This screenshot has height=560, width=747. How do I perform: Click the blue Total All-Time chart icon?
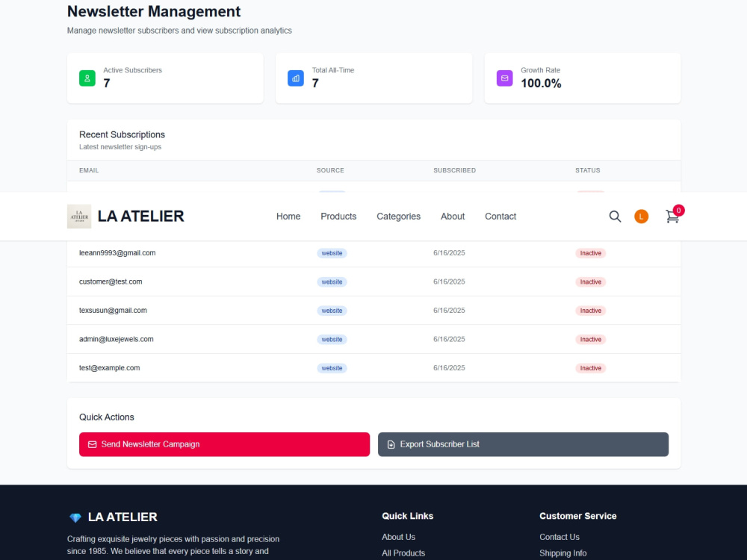[295, 78]
